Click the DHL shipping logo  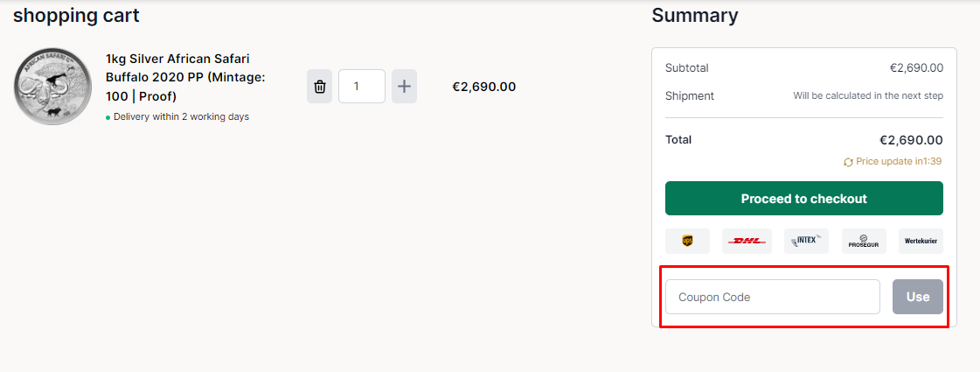(746, 241)
